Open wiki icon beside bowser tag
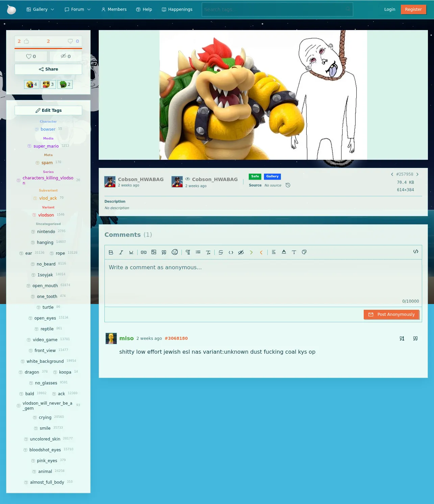The image size is (434, 504). (37, 129)
